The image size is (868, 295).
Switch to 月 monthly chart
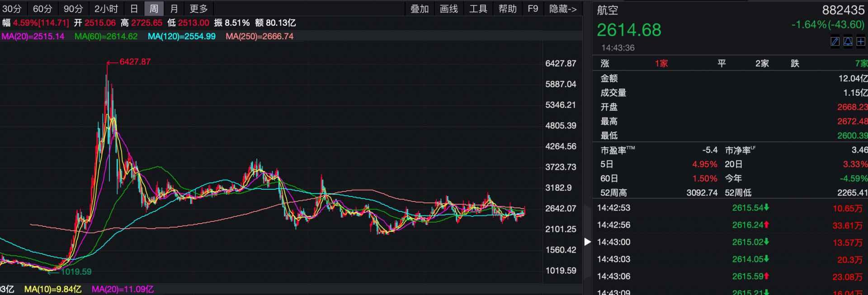[174, 9]
